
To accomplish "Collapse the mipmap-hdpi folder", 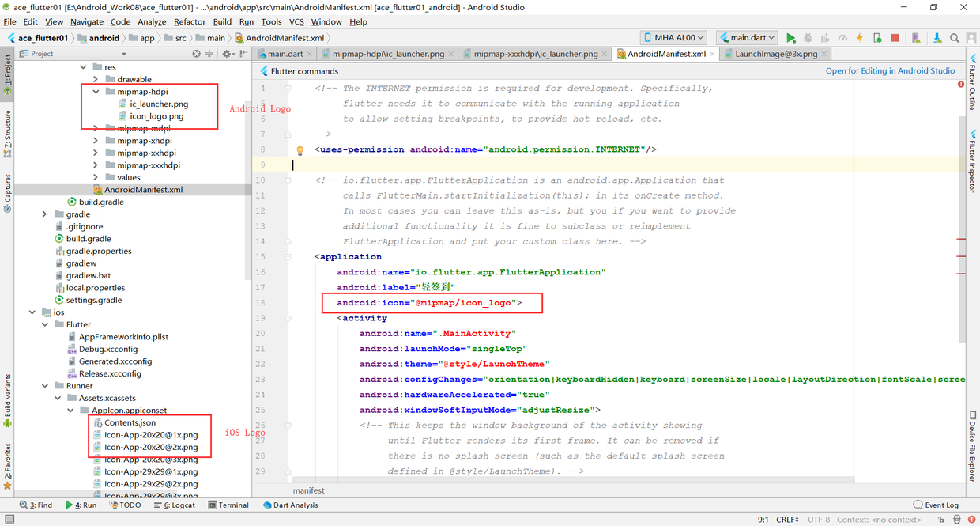I will tap(96, 92).
